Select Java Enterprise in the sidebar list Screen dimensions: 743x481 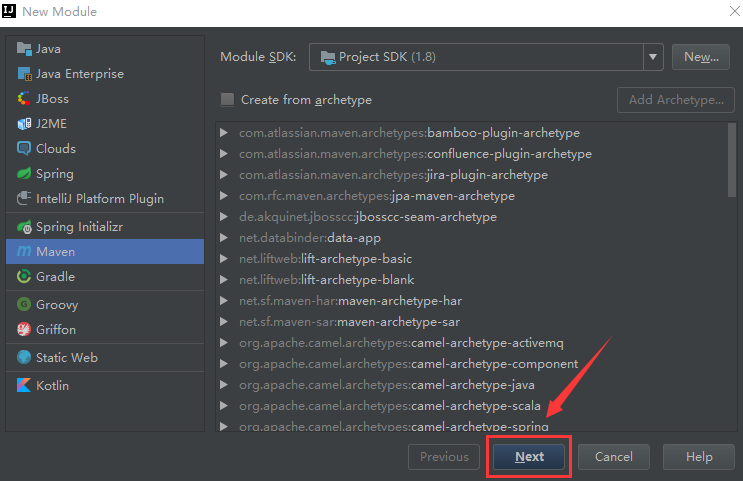(x=80, y=74)
